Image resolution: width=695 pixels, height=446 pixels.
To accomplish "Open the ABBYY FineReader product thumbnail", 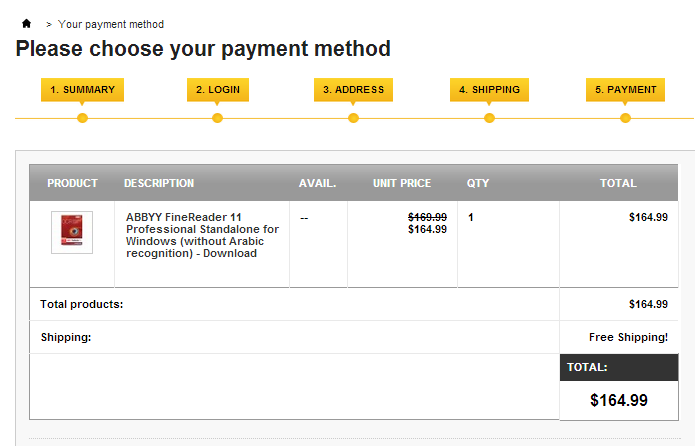I will tap(72, 232).
